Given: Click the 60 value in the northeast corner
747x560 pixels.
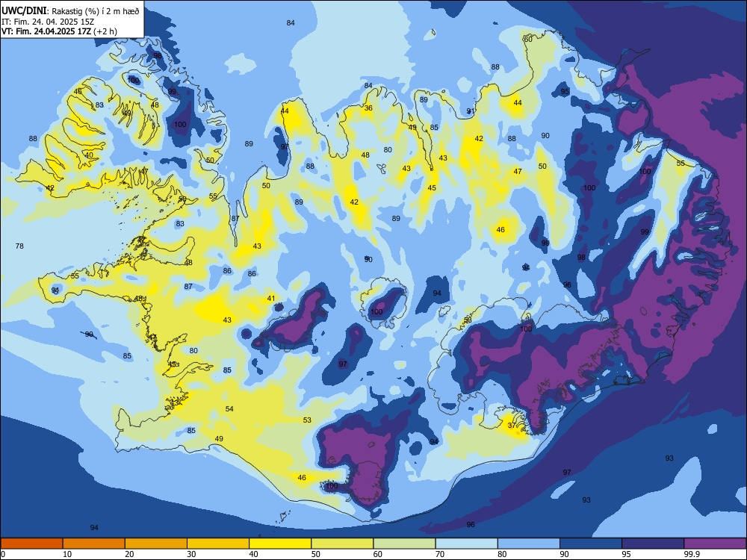Looking at the screenshot, I should pyautogui.click(x=528, y=39).
